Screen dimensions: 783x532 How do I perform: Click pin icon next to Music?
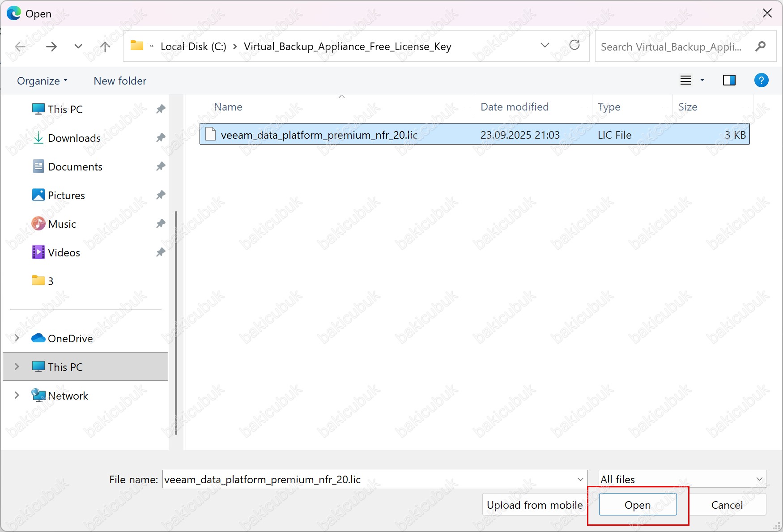pyautogui.click(x=161, y=224)
